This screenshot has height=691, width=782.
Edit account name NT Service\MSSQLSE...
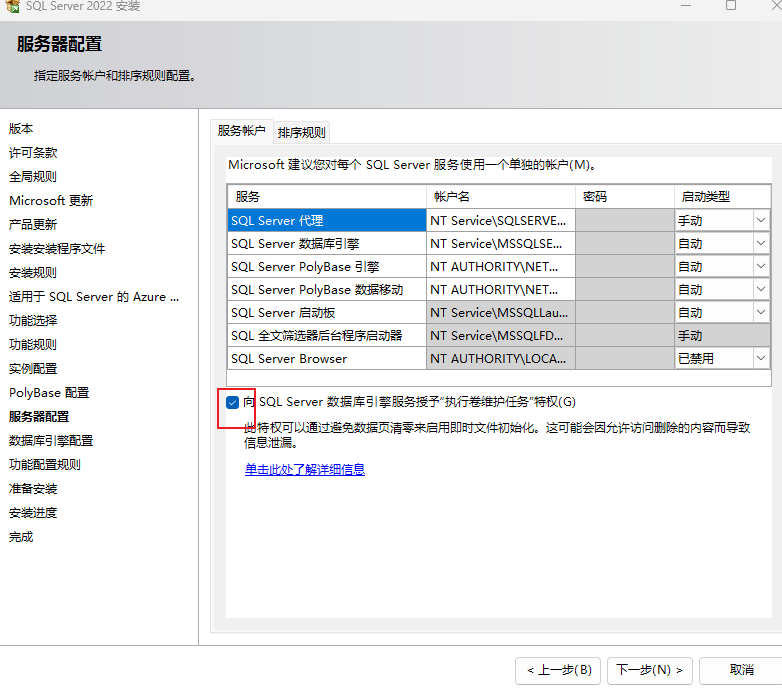501,243
